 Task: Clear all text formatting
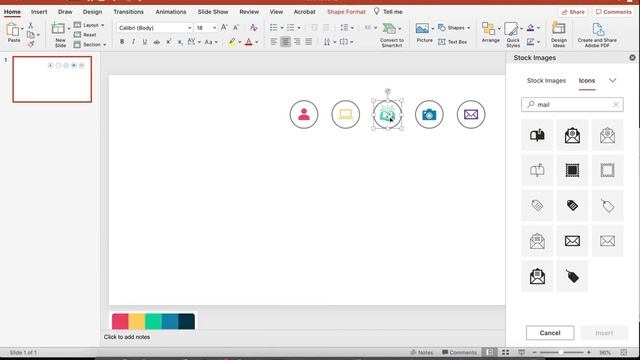coord(253,28)
